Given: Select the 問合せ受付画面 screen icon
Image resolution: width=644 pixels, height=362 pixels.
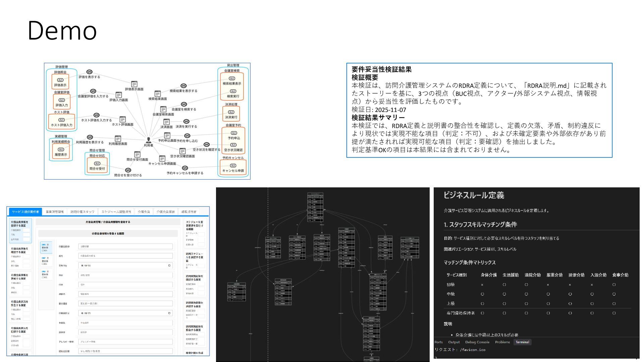Looking at the screenshot, I should 137,154.
